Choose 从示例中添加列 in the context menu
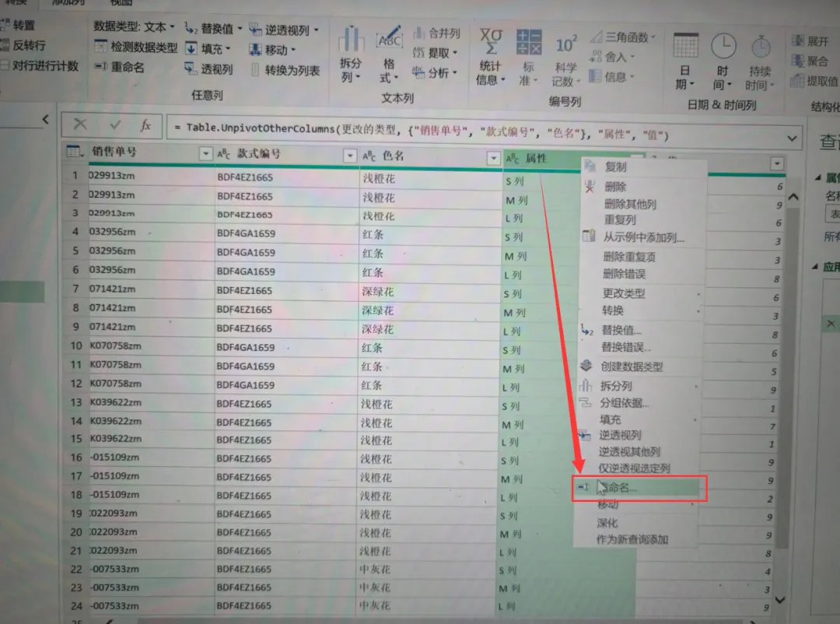Viewport: 840px width, 624px height. point(644,237)
